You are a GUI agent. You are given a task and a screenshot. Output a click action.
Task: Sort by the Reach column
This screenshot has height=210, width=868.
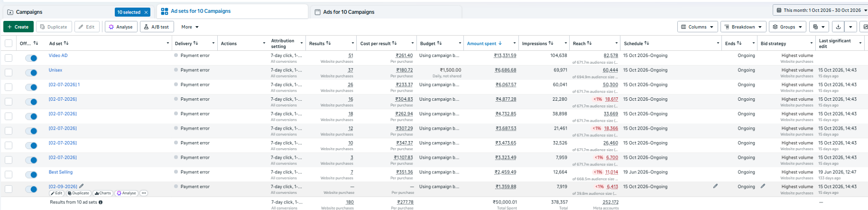pyautogui.click(x=589, y=43)
